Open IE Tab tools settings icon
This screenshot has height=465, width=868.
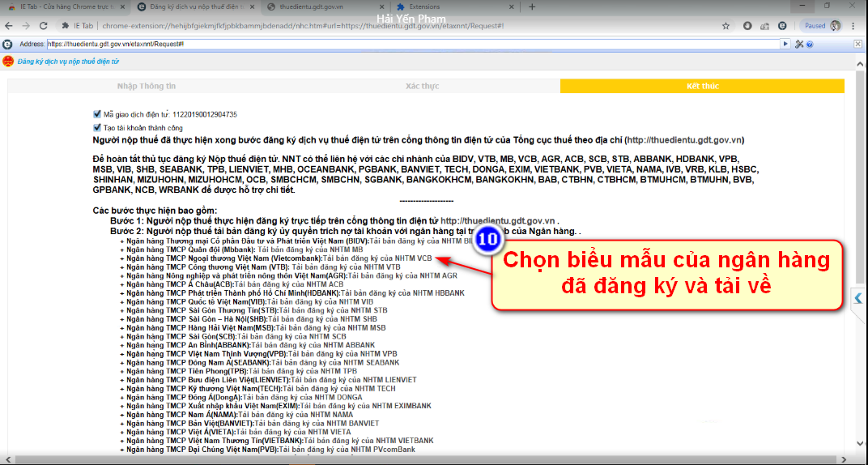click(x=799, y=44)
